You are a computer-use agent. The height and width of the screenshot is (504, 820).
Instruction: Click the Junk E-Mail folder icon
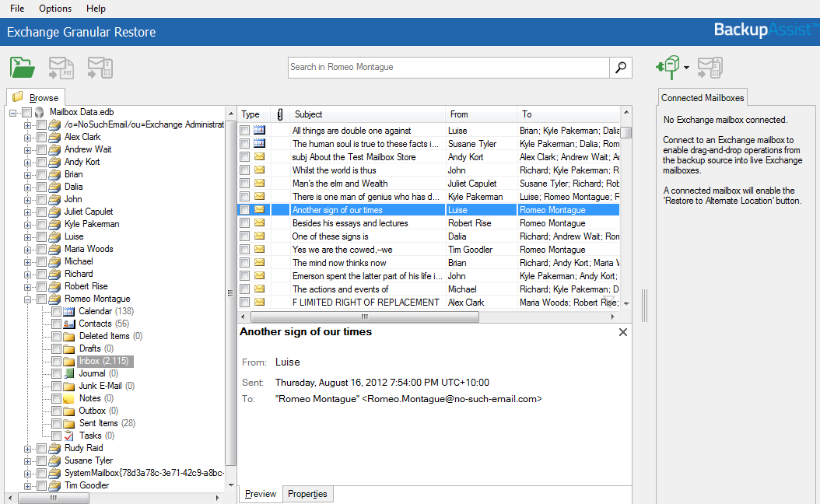pyautogui.click(x=69, y=386)
